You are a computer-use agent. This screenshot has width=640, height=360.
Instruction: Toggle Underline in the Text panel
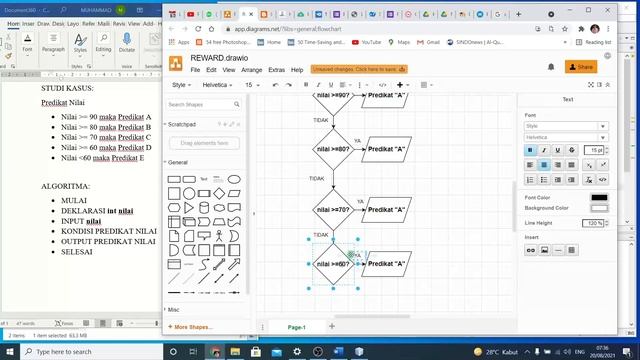(x=558, y=150)
